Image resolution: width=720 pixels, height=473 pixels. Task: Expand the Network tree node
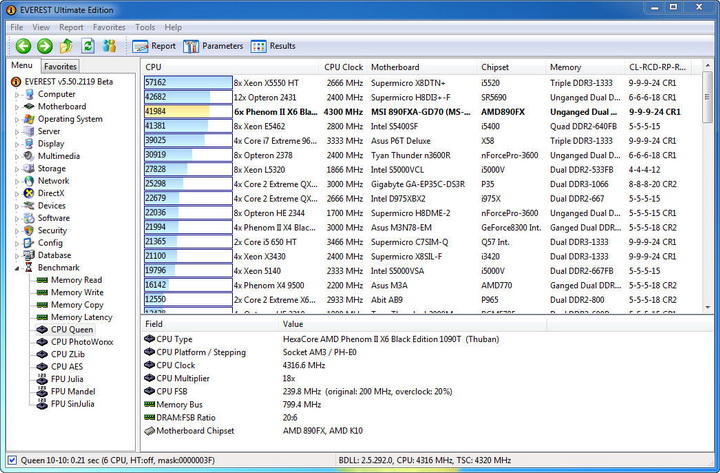pos(17,181)
